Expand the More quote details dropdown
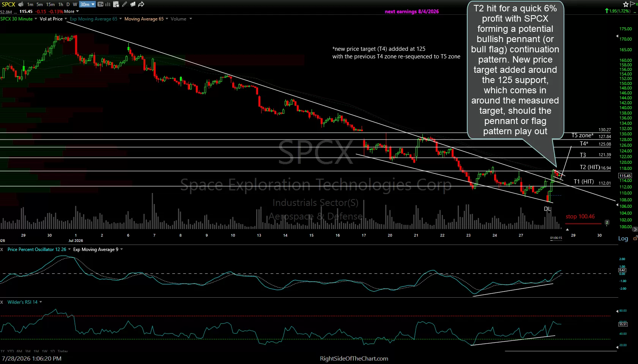Screen dimensions: 638x364 (72, 11)
